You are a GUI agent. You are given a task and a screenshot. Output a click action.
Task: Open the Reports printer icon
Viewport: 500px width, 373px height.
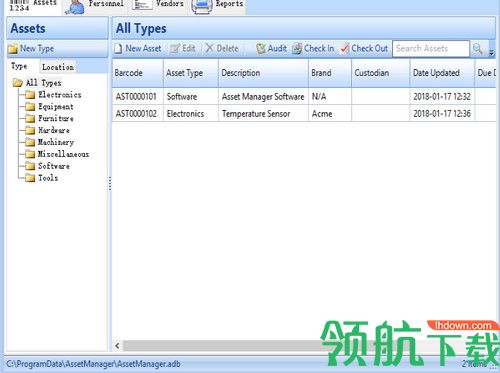pyautogui.click(x=202, y=7)
